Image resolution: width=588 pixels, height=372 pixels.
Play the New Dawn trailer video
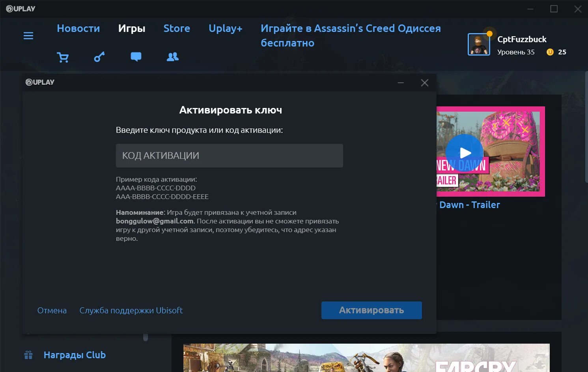(465, 153)
